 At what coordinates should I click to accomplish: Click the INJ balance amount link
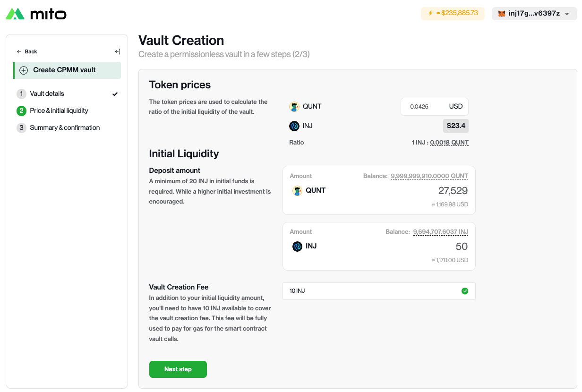click(x=440, y=232)
